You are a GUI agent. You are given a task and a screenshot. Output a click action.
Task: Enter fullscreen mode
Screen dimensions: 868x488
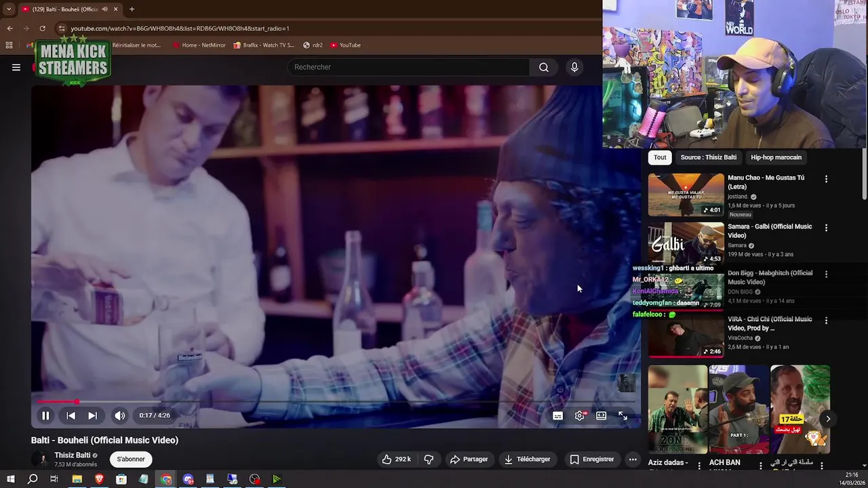623,415
